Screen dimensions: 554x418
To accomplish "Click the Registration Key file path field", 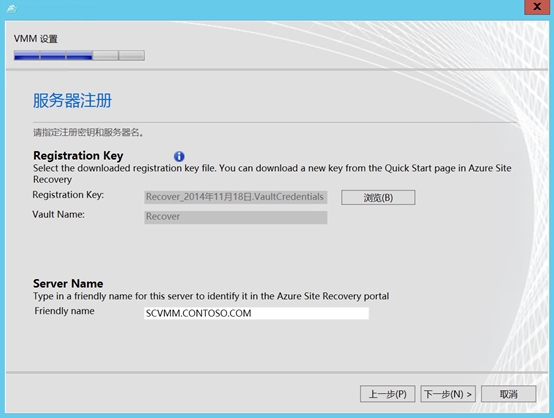I will point(236,197).
